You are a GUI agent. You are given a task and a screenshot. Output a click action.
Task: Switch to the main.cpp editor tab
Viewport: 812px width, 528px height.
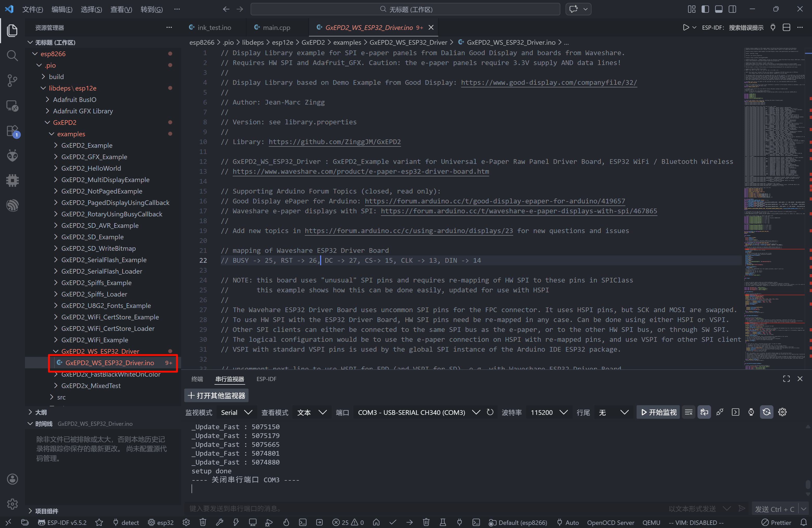276,27
